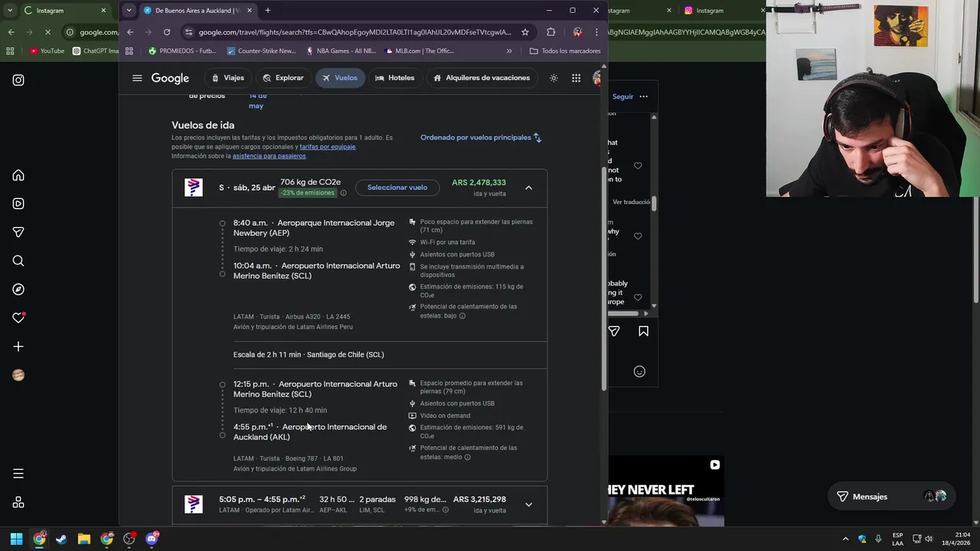Screen dimensions: 980x551
Task: Open Ordenado por vuelos principales sorting
Action: click(481, 138)
